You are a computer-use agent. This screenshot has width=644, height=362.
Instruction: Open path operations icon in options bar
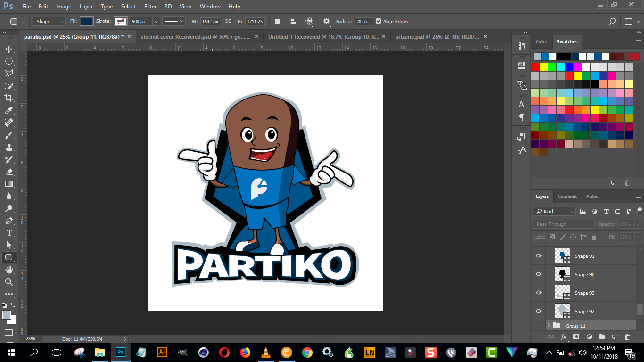click(x=277, y=21)
